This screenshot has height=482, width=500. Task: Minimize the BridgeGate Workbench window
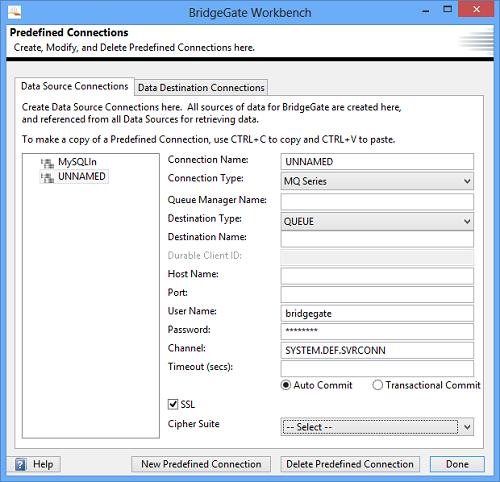click(426, 11)
